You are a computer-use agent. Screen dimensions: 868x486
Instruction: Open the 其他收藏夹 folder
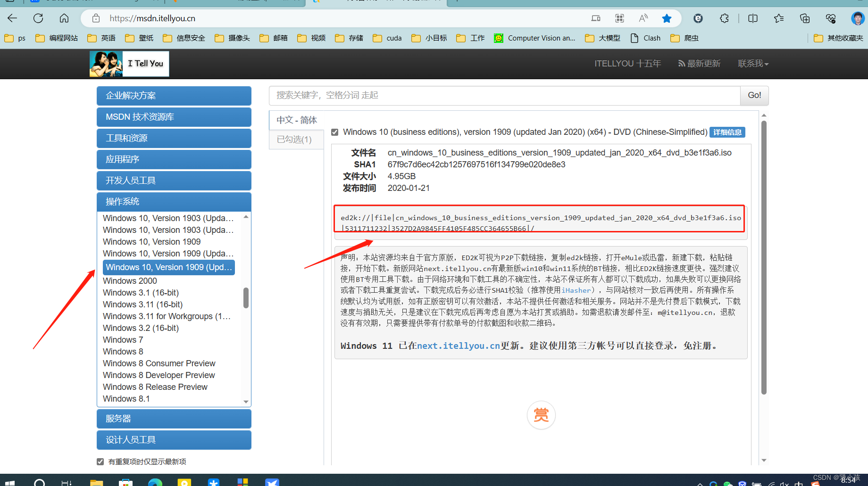pos(838,38)
